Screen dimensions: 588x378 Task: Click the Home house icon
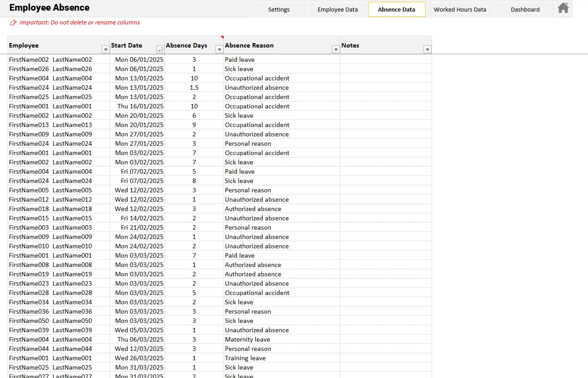(x=563, y=8)
